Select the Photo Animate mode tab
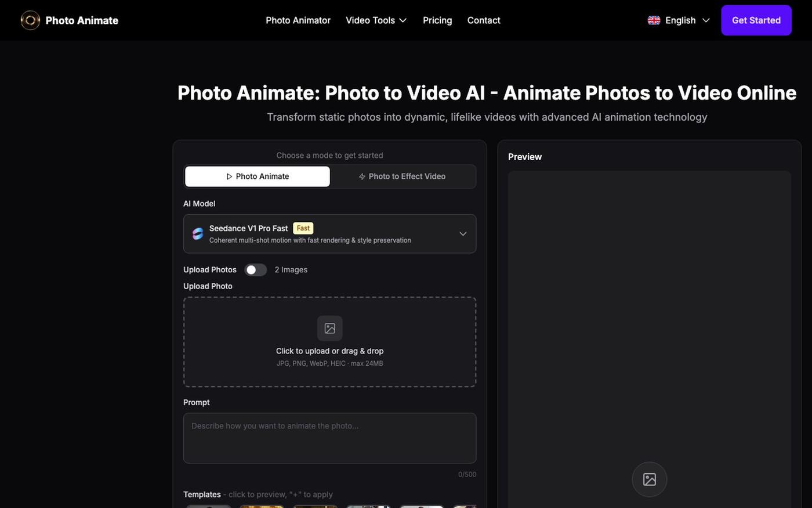812x508 pixels. click(258, 176)
